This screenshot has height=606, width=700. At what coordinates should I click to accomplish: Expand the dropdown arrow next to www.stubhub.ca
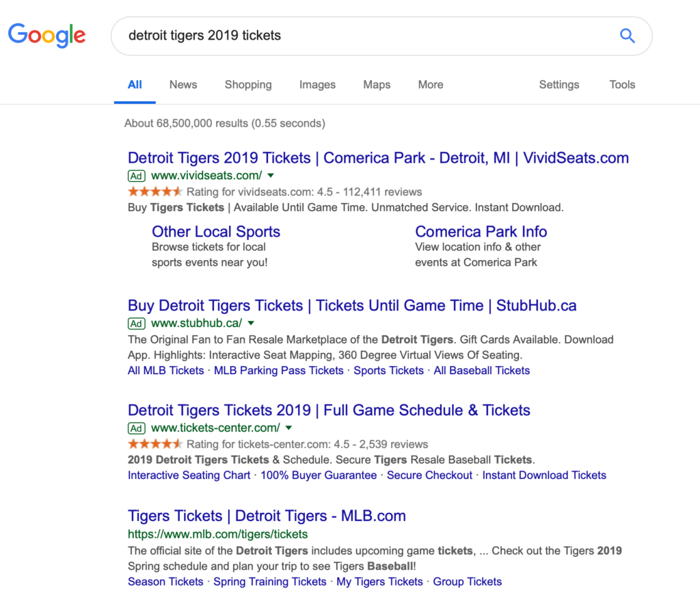251,323
